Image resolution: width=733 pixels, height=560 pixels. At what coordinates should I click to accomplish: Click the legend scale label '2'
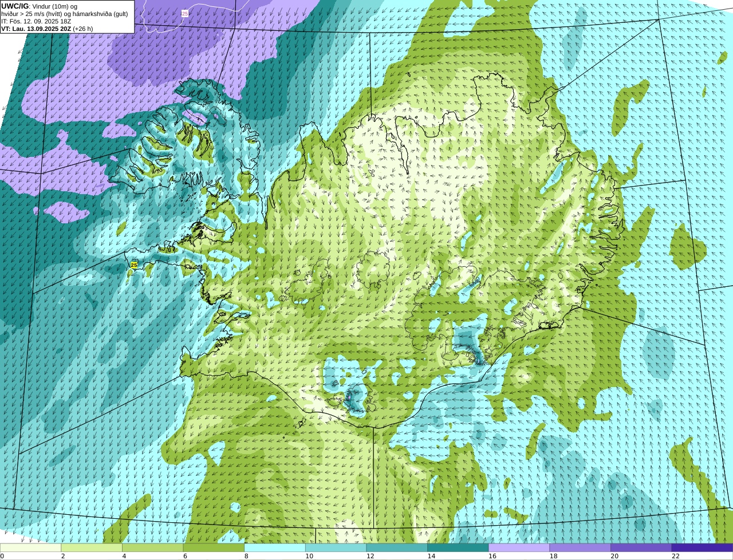(62, 556)
